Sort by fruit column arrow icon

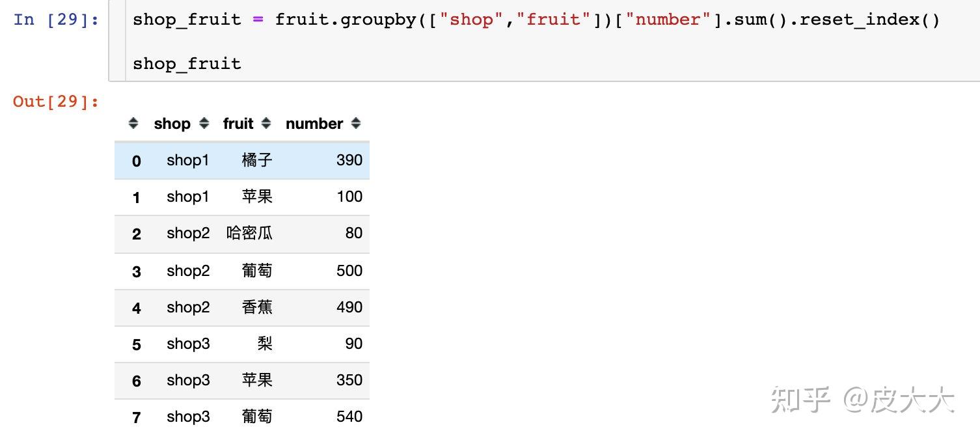[x=265, y=123]
